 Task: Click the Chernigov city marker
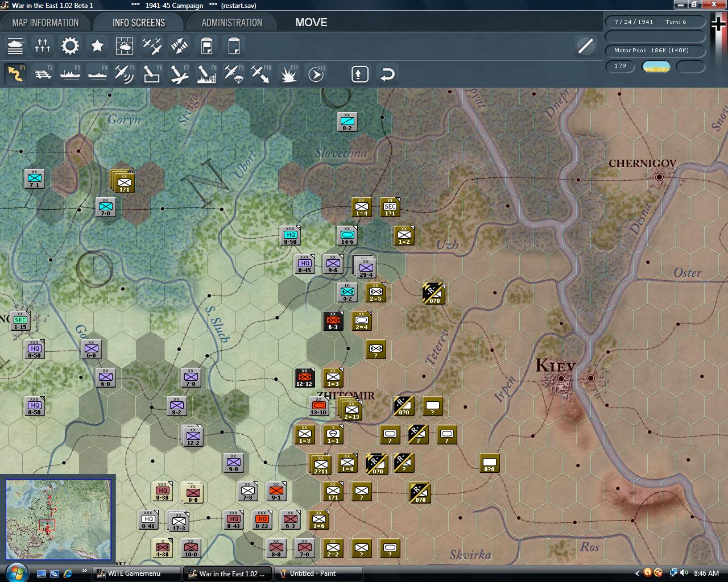(x=659, y=177)
